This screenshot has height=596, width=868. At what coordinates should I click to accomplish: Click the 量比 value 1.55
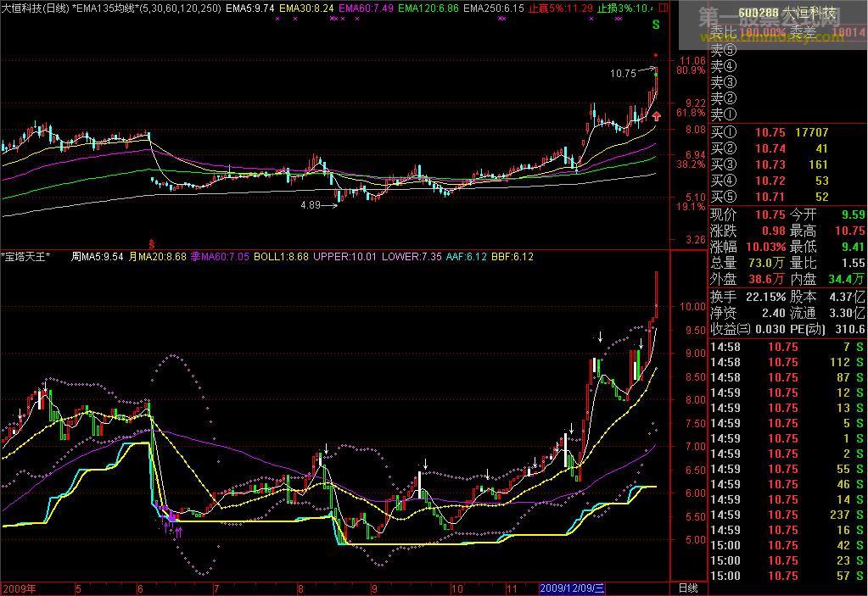853,263
